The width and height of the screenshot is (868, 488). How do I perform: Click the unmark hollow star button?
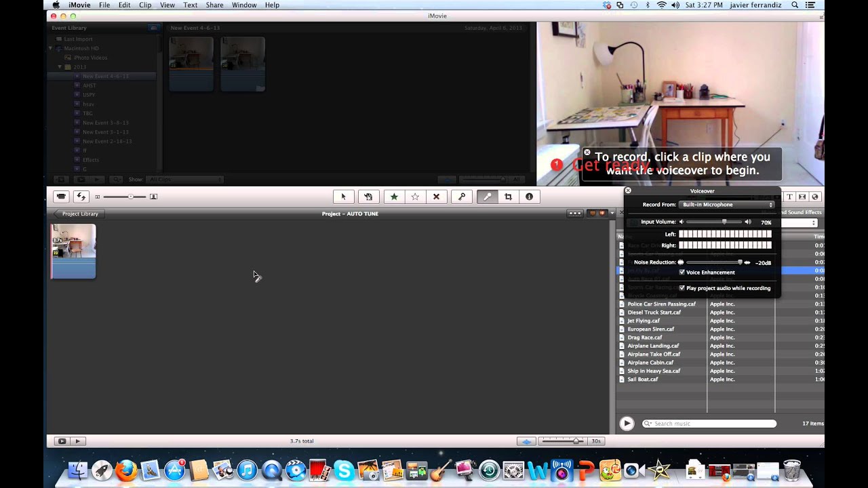tap(415, 197)
